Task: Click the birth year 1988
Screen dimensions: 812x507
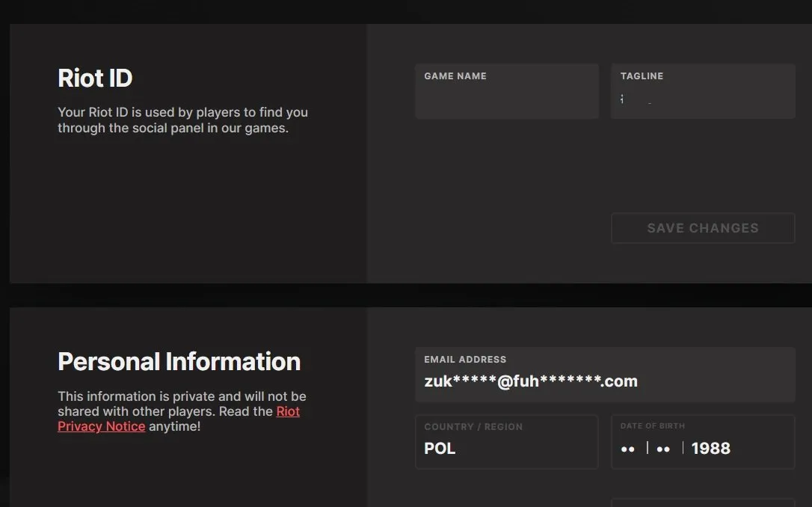Action: 710,449
